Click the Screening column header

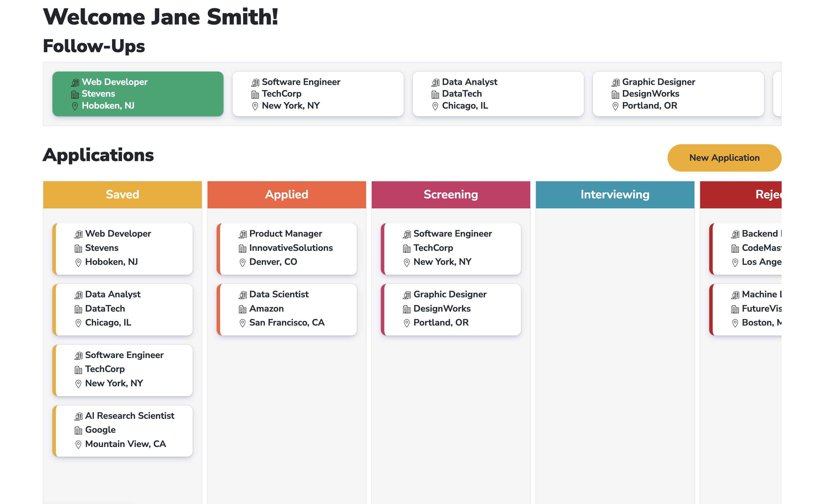pos(451,195)
